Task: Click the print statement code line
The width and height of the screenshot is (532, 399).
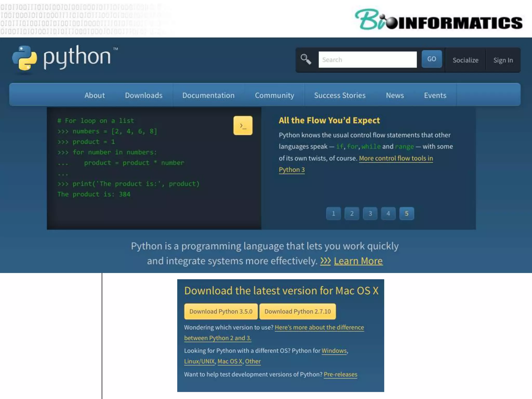Action: point(128,184)
